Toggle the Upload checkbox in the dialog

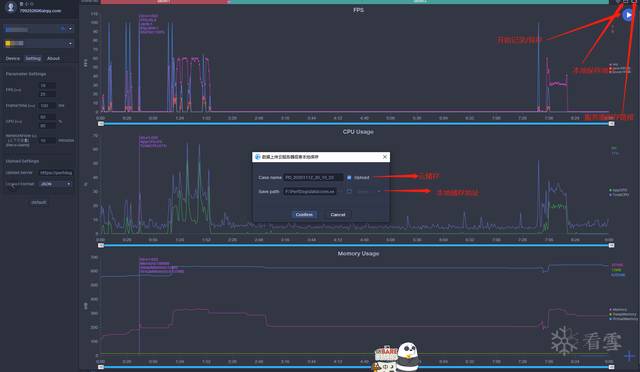coord(349,178)
